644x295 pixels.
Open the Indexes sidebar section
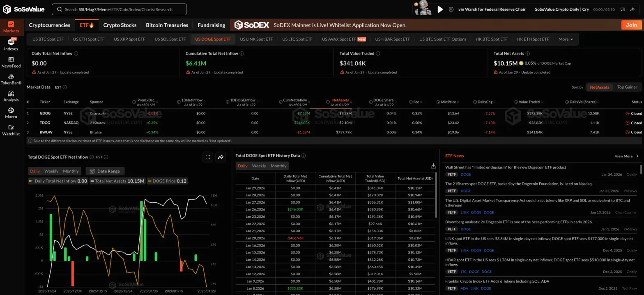coord(11,44)
